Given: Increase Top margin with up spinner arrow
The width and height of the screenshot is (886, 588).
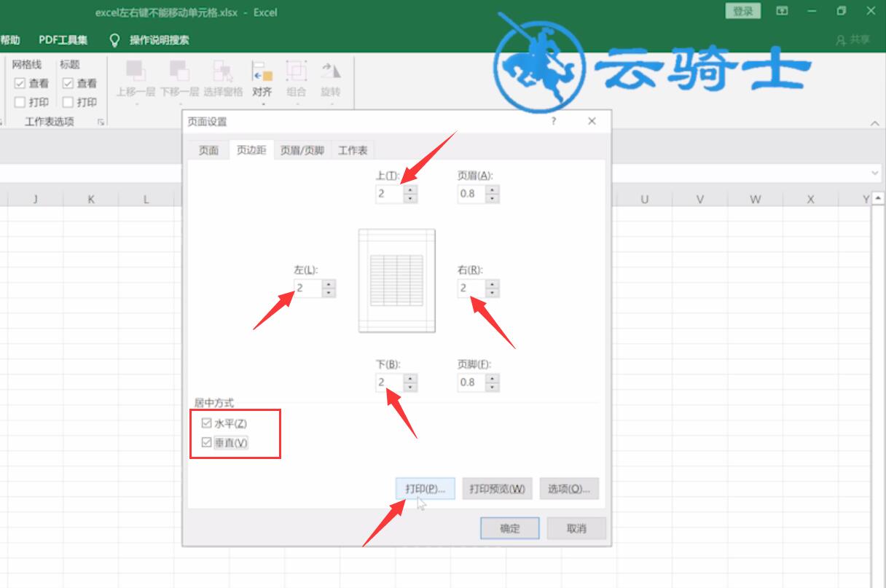Looking at the screenshot, I should 410,189.
